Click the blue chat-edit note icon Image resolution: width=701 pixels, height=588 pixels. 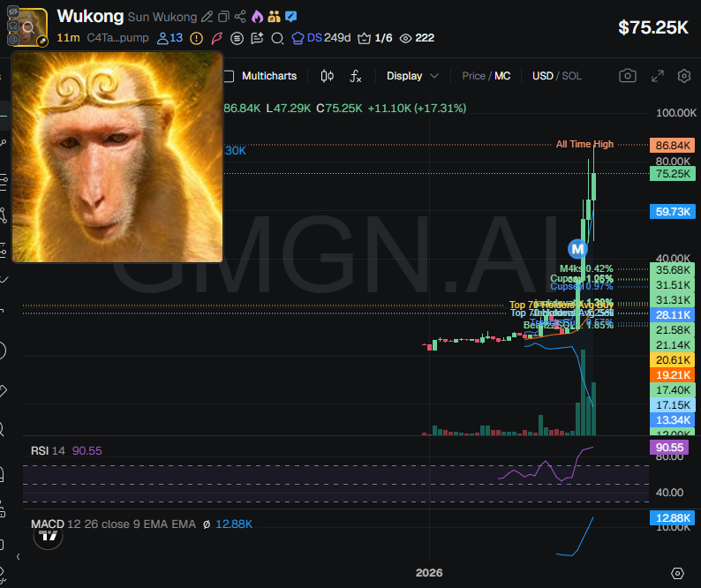click(x=290, y=17)
